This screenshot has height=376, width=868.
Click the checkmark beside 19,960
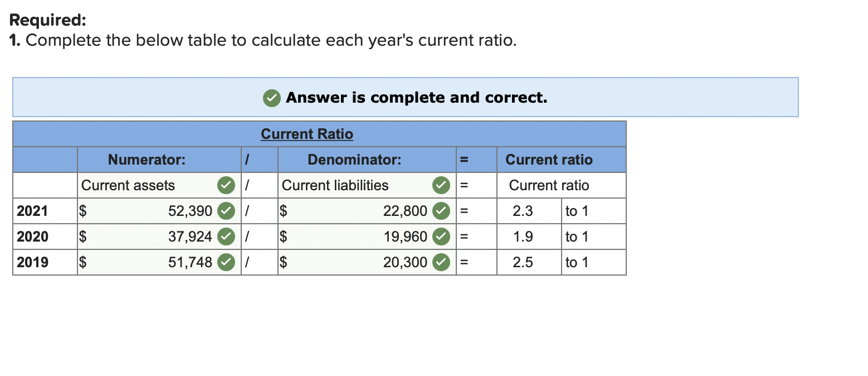[440, 237]
